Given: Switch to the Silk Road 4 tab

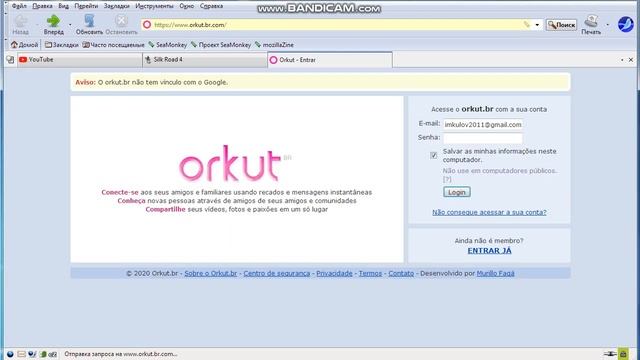Looking at the screenshot, I should 205,60.
